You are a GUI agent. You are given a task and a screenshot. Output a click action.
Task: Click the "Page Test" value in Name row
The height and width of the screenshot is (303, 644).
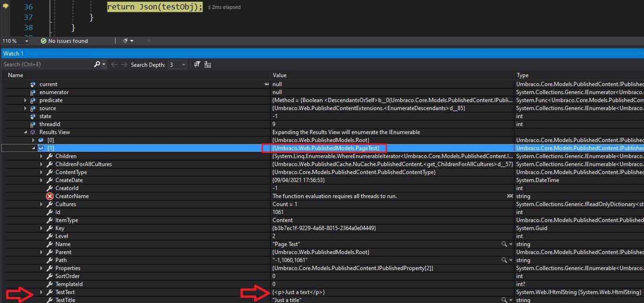click(286, 244)
